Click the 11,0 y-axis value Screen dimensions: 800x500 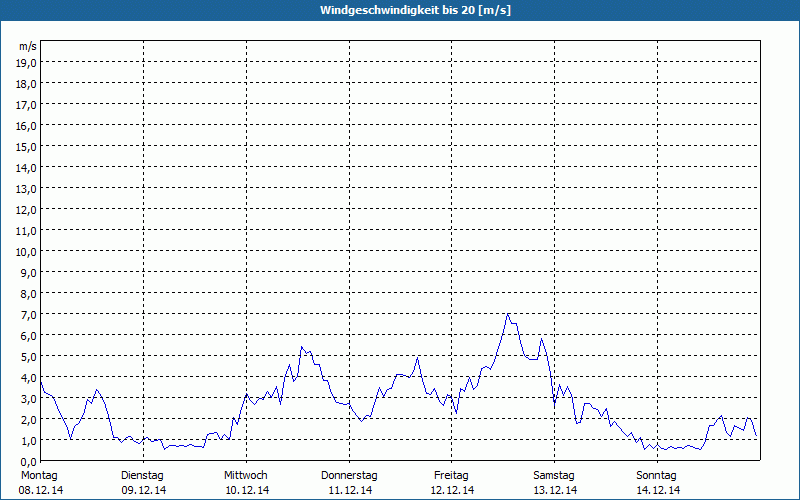click(x=26, y=231)
